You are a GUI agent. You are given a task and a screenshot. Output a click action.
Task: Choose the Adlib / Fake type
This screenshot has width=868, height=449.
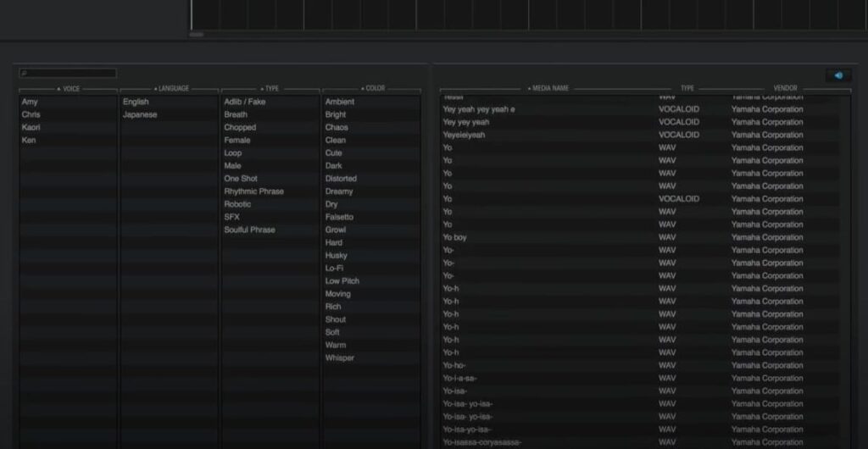pyautogui.click(x=270, y=102)
